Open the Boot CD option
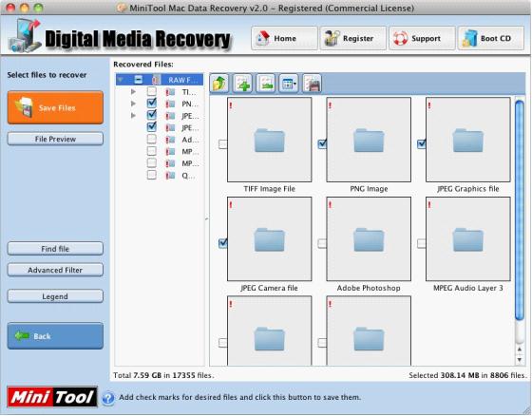532x416 pixels. pyautogui.click(x=490, y=38)
